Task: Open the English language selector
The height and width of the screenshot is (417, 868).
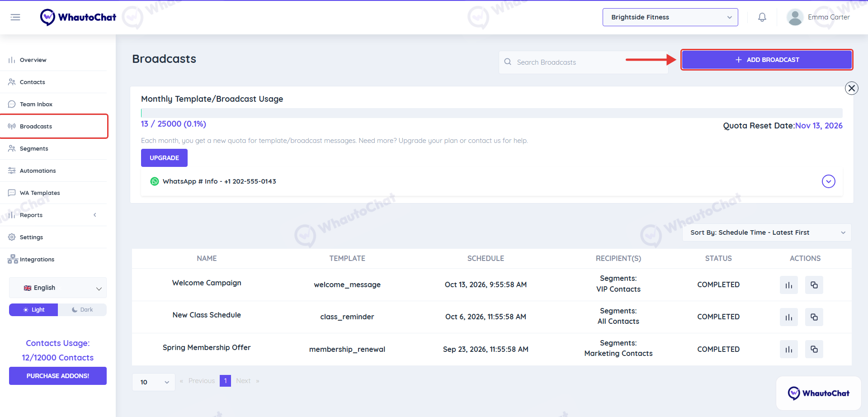Action: tap(58, 288)
